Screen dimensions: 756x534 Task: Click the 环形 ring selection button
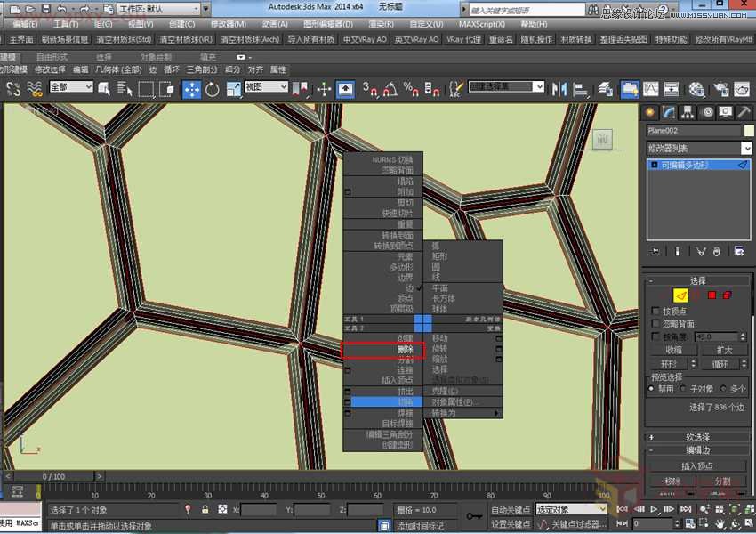coord(669,364)
